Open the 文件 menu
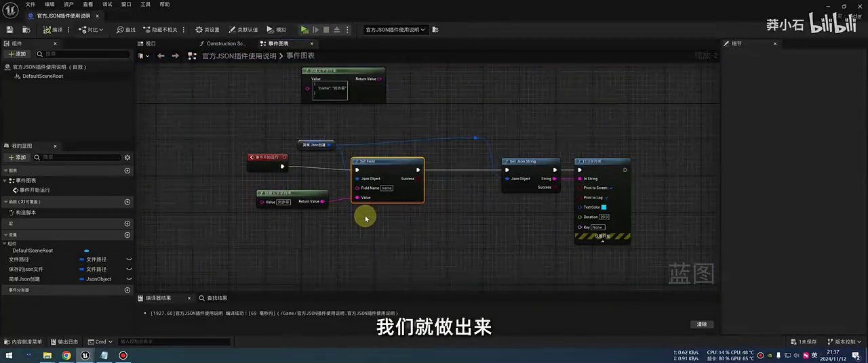Image resolution: width=868 pixels, height=363 pixels. coord(31,4)
